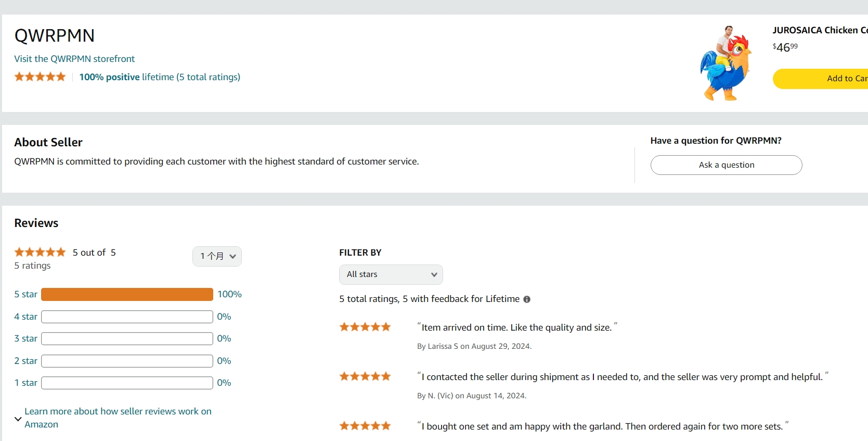Click the empty 3 star bar

click(x=127, y=338)
